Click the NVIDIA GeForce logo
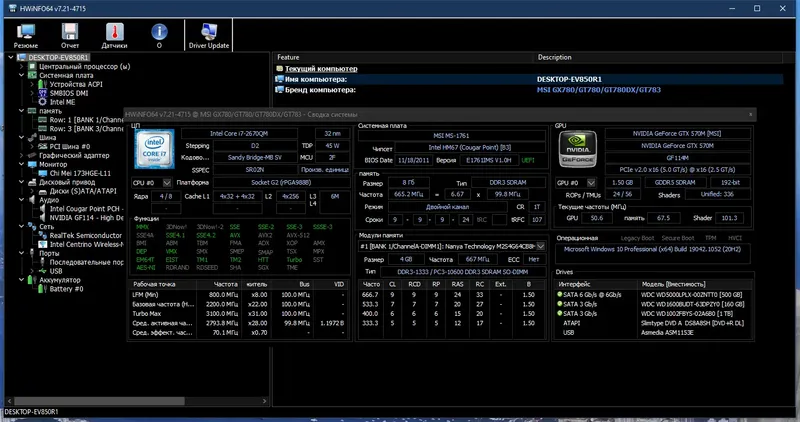800x422 pixels. click(578, 149)
